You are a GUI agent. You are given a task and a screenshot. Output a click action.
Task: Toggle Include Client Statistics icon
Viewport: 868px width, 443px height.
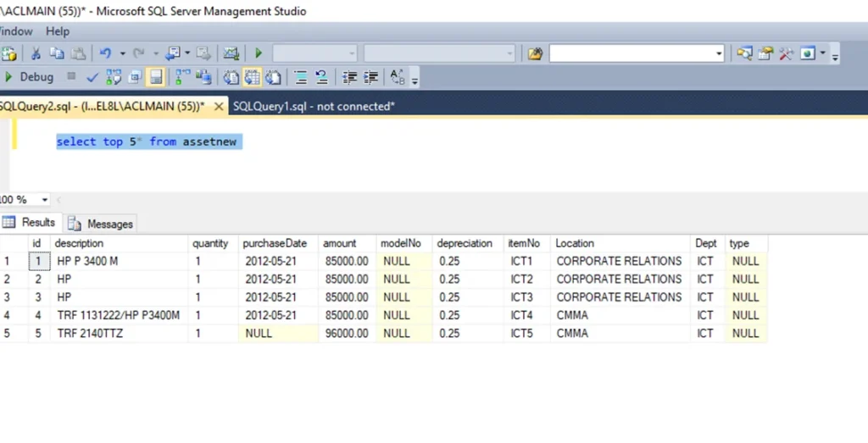pyautogui.click(x=203, y=77)
